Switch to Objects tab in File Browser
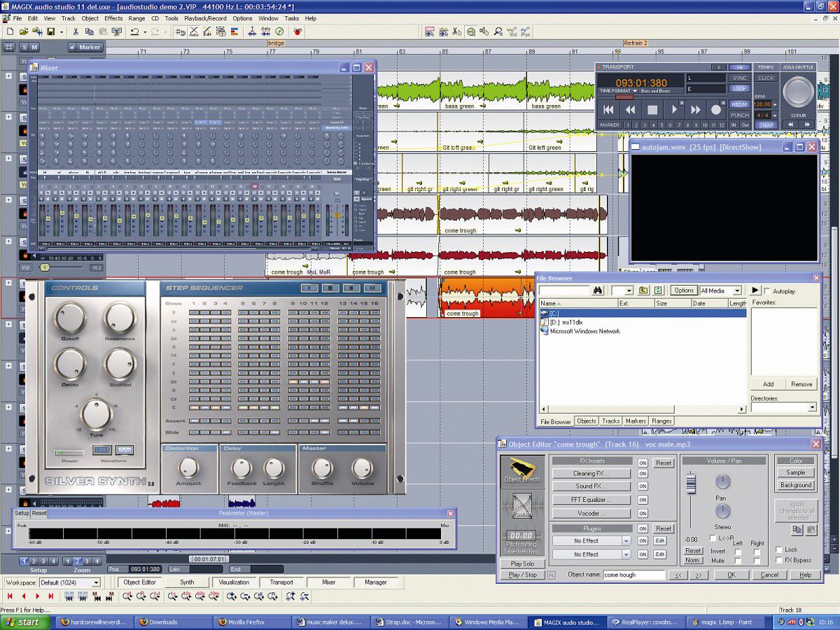Screen dimensions: 840x630 (587, 421)
